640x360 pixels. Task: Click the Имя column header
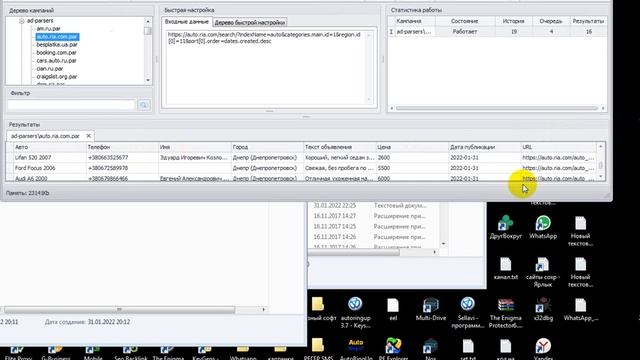point(194,147)
